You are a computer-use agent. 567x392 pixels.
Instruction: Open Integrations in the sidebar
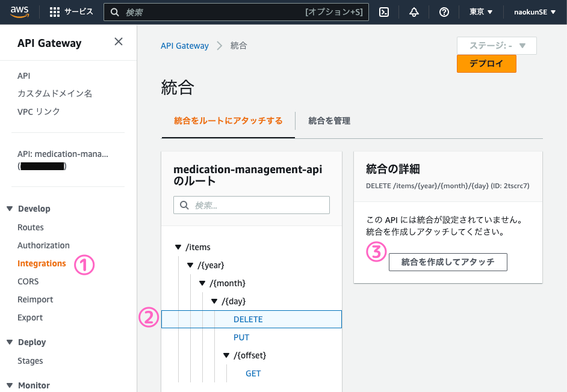pos(42,263)
